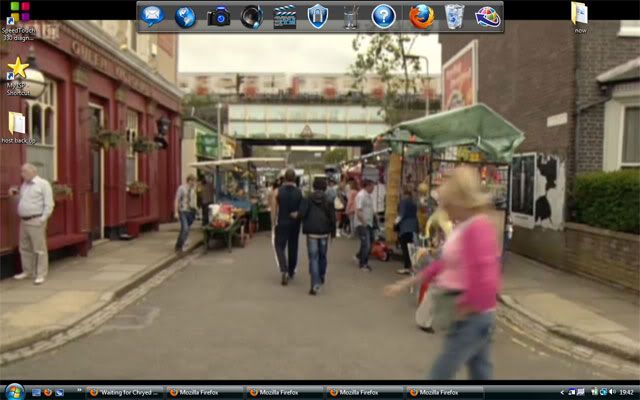Screen dimensions: 640x400
Task: Launch Firefox from the top dock
Action: (x=421, y=16)
